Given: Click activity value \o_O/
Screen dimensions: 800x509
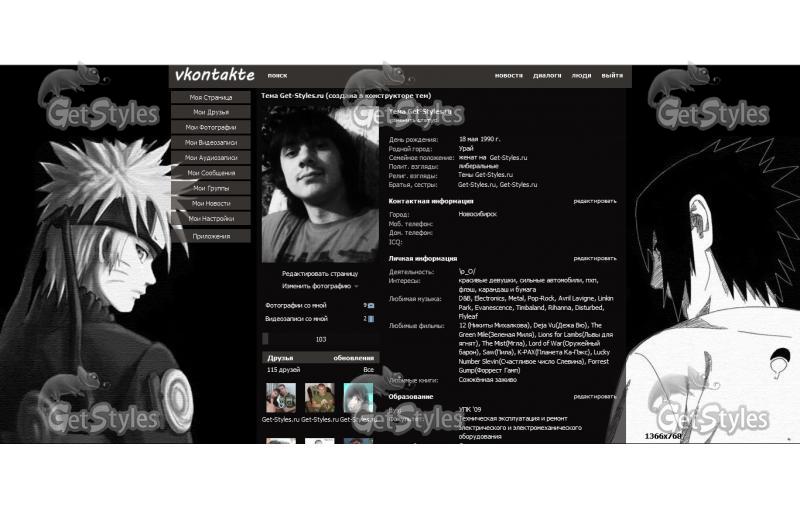Looking at the screenshot, I should point(467,272).
